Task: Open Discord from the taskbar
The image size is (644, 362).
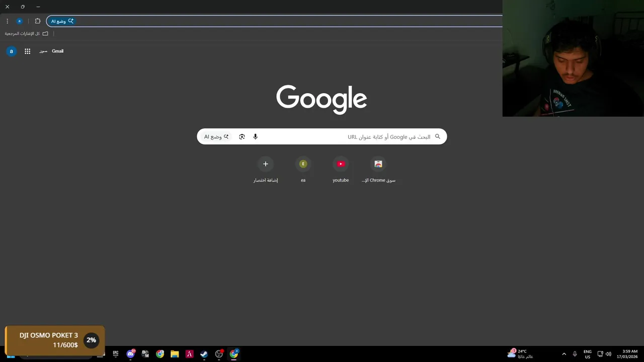Action: coord(131,354)
